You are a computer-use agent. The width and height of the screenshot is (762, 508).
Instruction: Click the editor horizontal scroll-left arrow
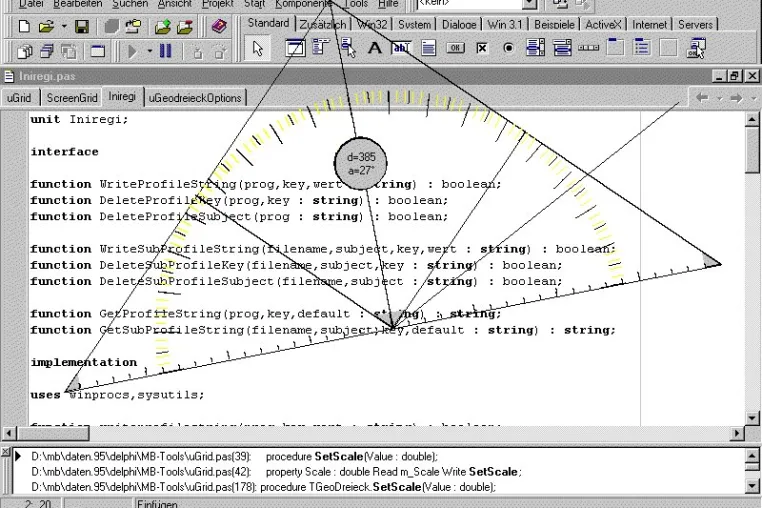8,433
